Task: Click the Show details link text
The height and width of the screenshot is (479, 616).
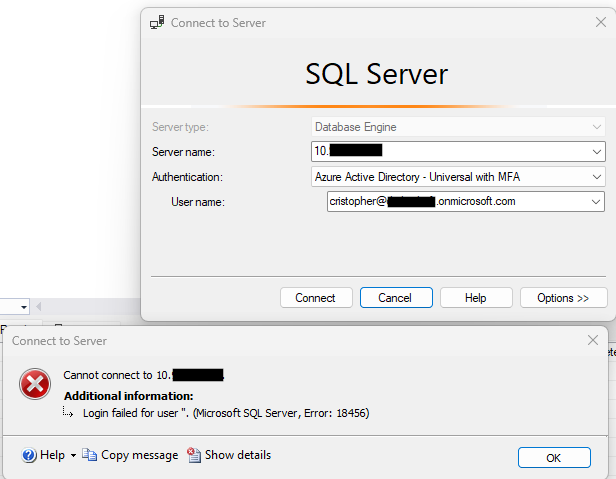Action: pos(238,455)
